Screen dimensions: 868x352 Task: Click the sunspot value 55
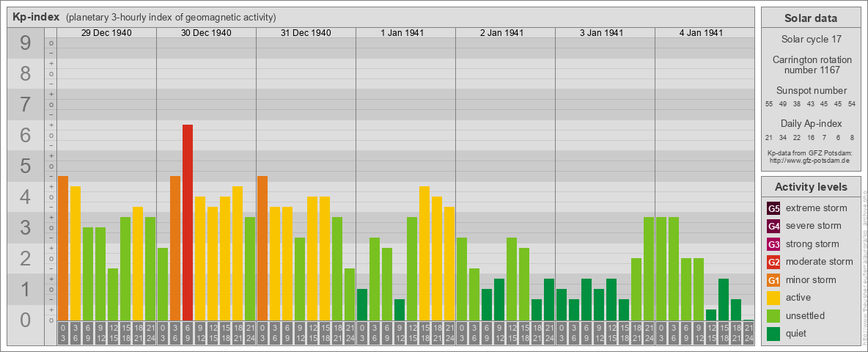point(770,104)
